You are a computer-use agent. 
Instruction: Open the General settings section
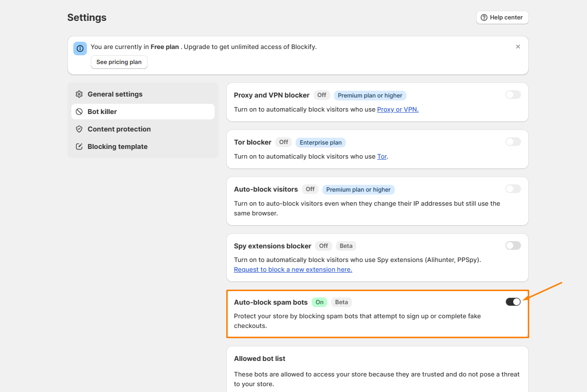pos(115,94)
